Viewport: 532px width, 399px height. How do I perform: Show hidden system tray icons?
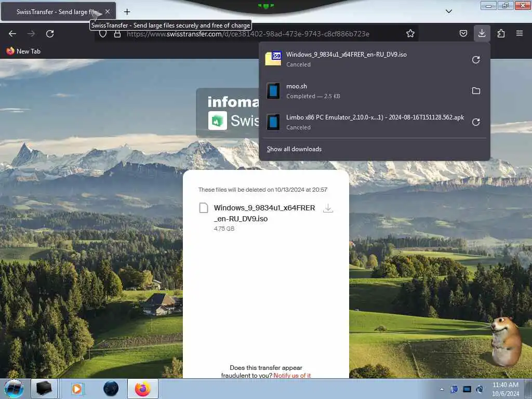pos(442,389)
